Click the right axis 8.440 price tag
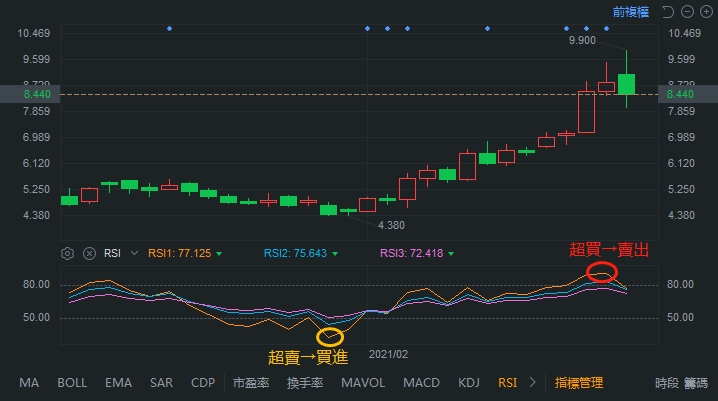718x401 pixels. [688, 94]
